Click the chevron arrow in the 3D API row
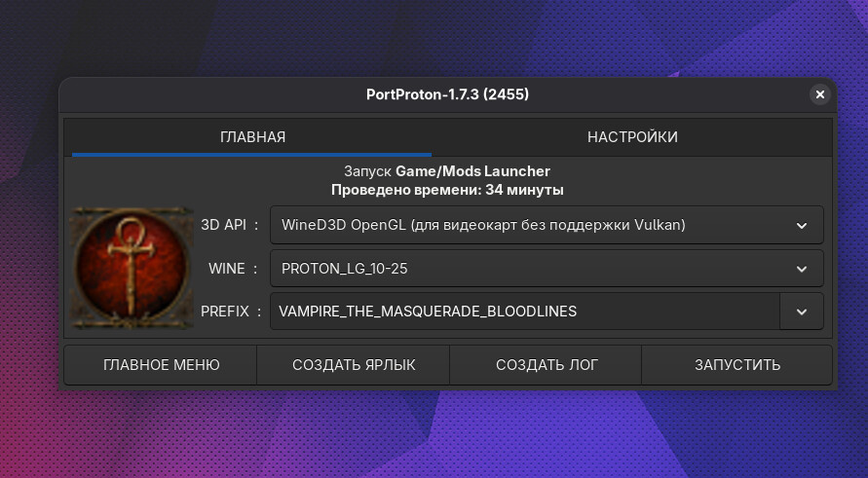This screenshot has width=868, height=478. point(801,225)
